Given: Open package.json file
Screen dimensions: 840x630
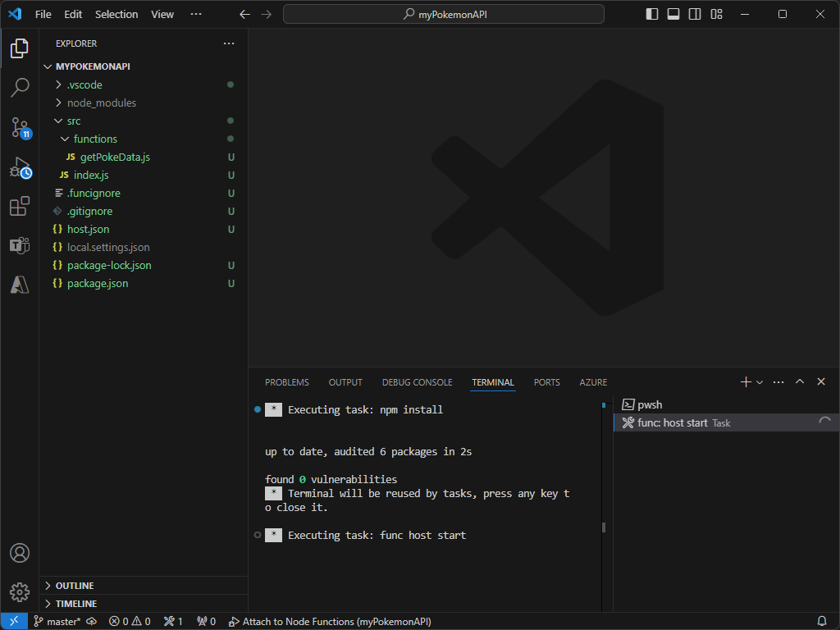Looking at the screenshot, I should click(x=144, y=283).
